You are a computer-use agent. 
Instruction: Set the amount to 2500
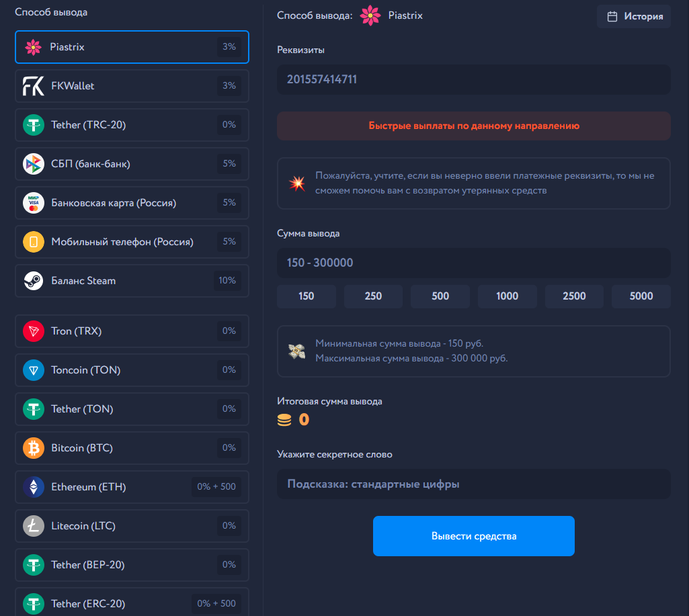click(574, 296)
